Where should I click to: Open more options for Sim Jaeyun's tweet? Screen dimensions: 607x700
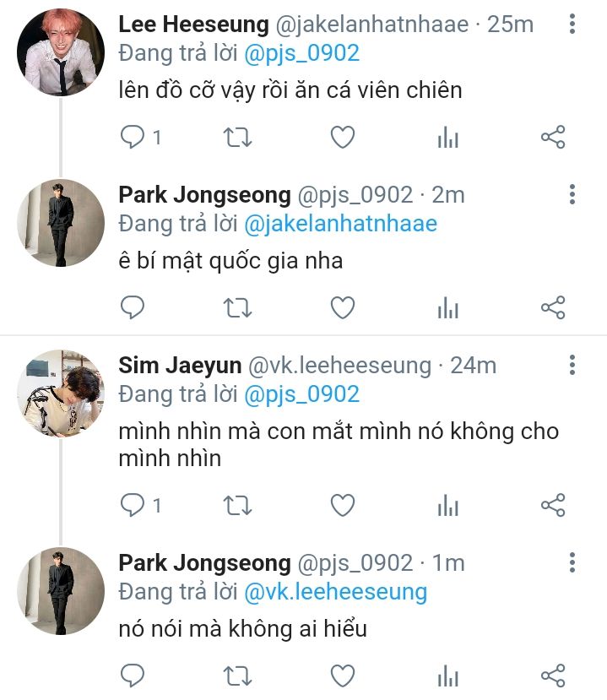pos(572,366)
